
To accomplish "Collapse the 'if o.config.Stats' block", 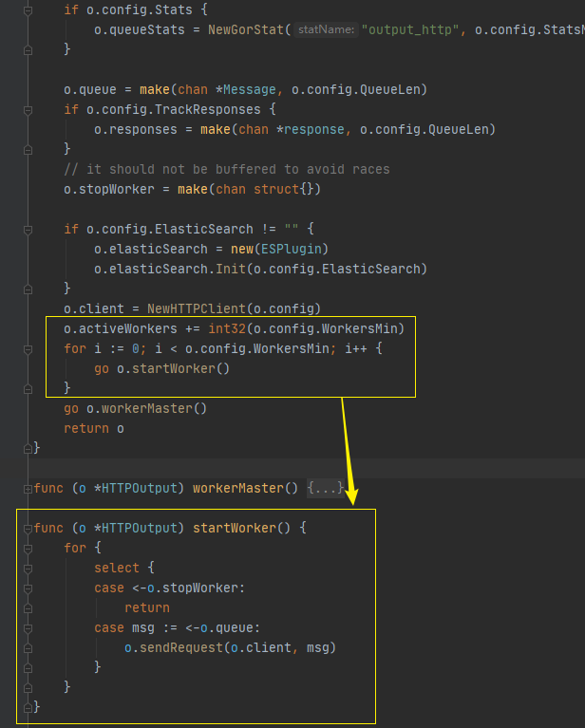I will point(28,10).
